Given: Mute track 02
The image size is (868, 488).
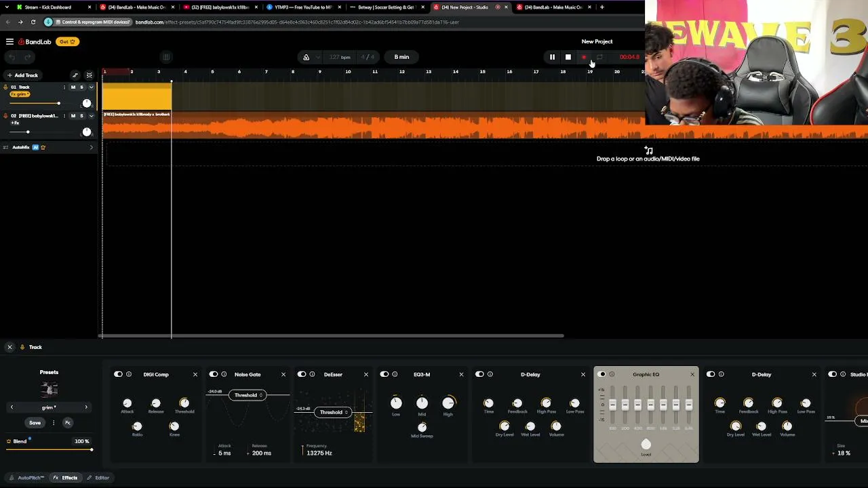Looking at the screenshot, I should pyautogui.click(x=73, y=116).
